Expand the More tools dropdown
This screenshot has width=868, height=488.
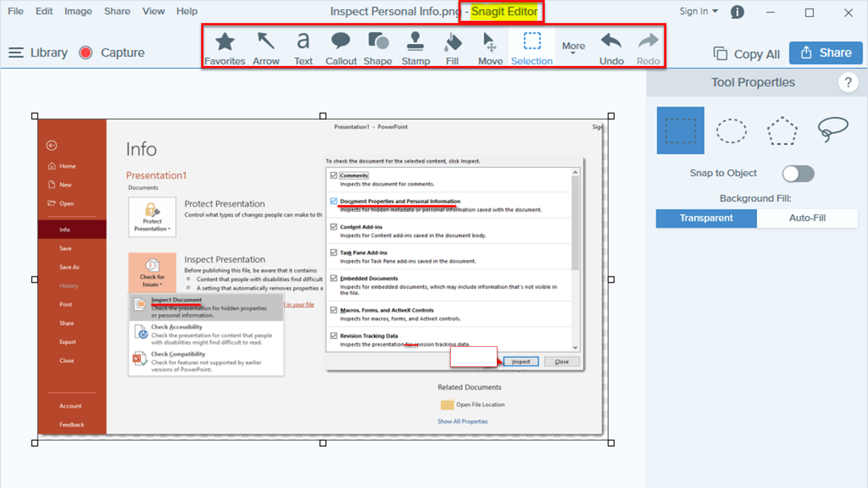point(573,47)
